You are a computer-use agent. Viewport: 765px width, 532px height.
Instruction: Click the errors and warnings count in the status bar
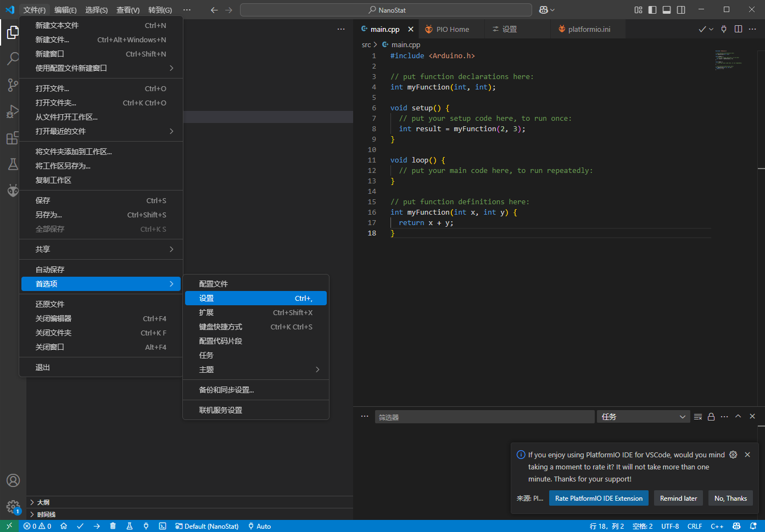(37, 526)
